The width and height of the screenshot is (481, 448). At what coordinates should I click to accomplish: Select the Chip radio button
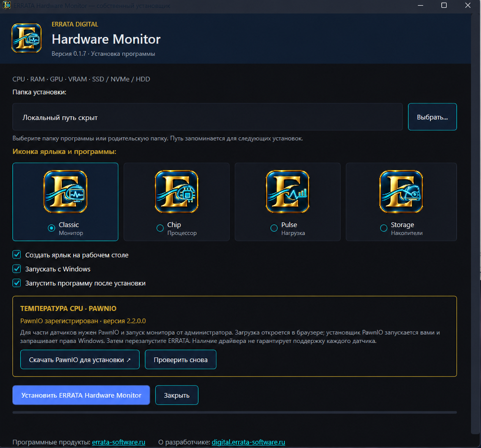pos(160,228)
